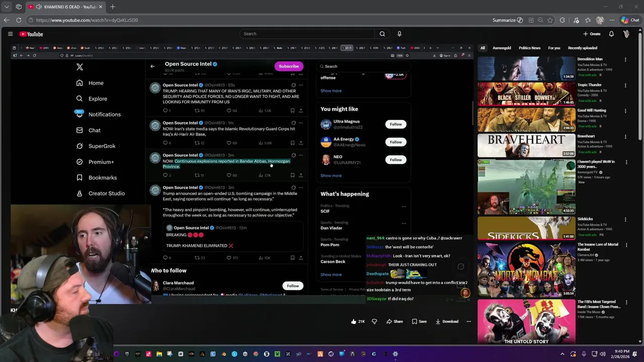Open the YouTube guide hamburger menu

tap(10, 34)
